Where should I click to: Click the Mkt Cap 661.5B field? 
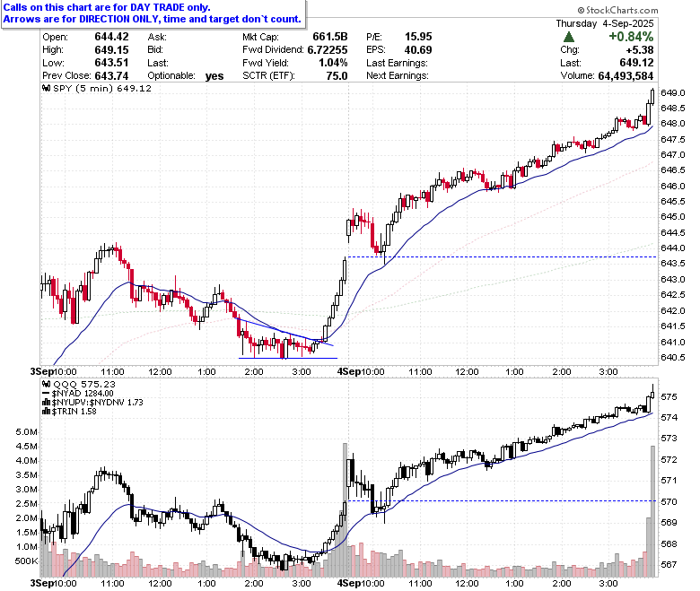294,37
